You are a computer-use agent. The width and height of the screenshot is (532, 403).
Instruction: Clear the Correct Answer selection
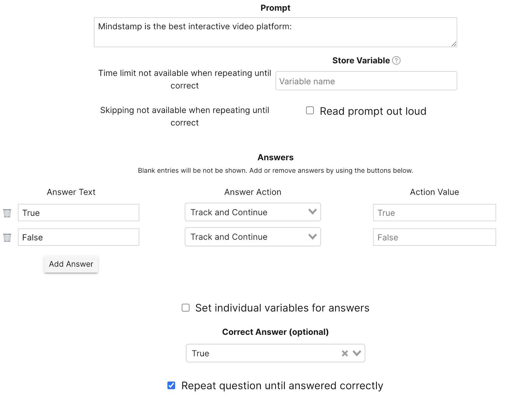344,353
